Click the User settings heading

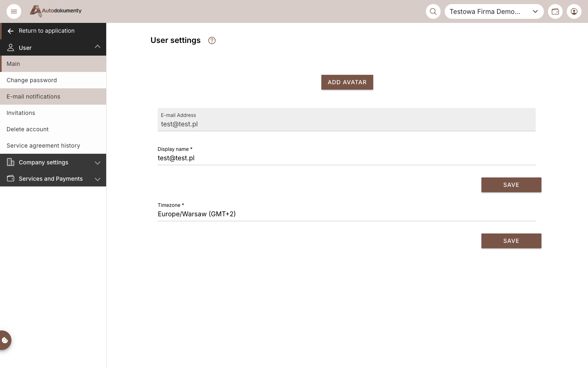(x=176, y=40)
